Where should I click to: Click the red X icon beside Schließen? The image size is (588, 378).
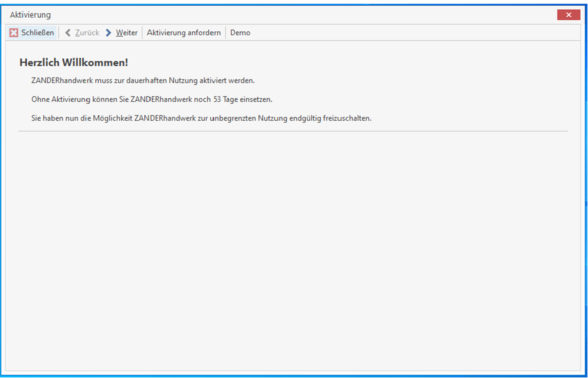pos(14,33)
